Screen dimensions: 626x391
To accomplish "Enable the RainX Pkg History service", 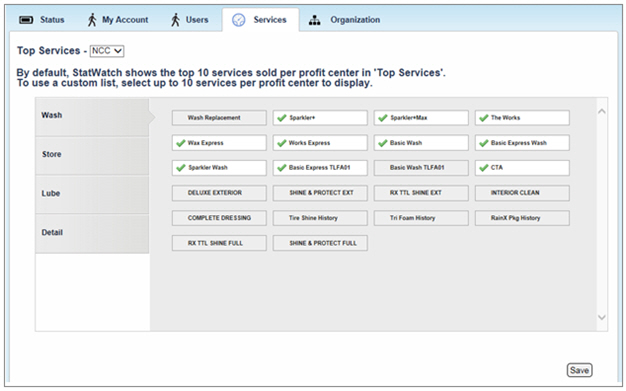I will 522,218.
